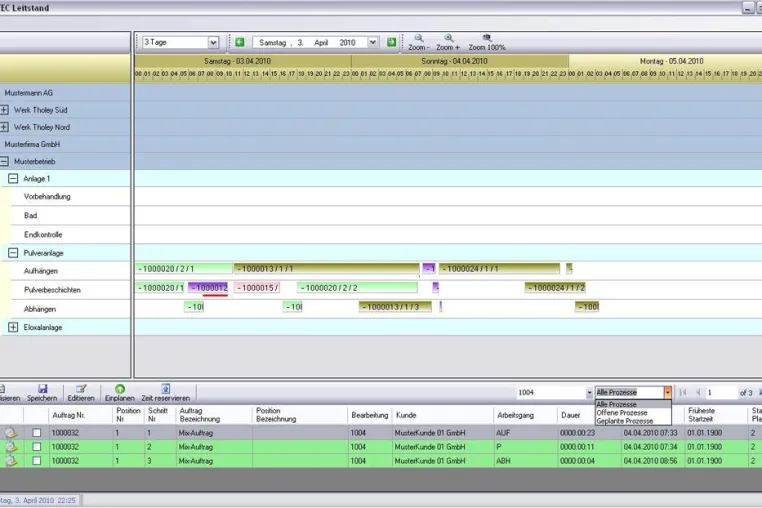Go to previous date with green left arrow
This screenshot has width=762, height=508.
240,42
